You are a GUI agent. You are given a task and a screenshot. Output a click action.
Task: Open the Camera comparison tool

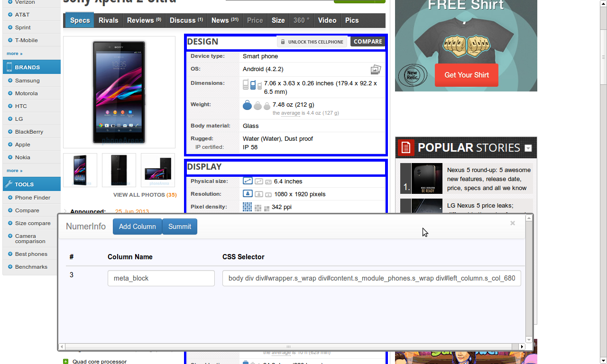30,238
